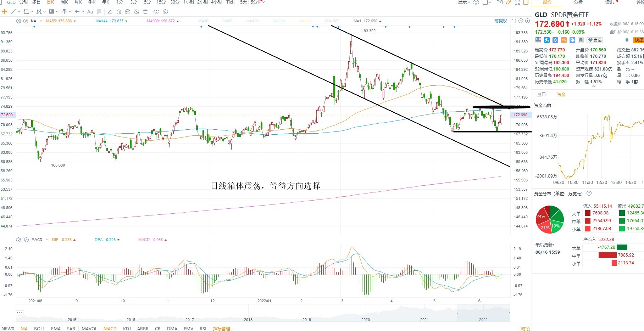644x331 pixels.
Task: Choose the rectangle shape drawing tool
Action: [x=26, y=12]
